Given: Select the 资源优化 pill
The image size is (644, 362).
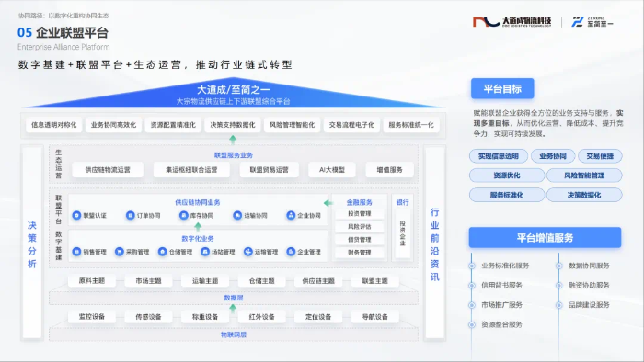Looking at the screenshot, I should pos(507,175).
